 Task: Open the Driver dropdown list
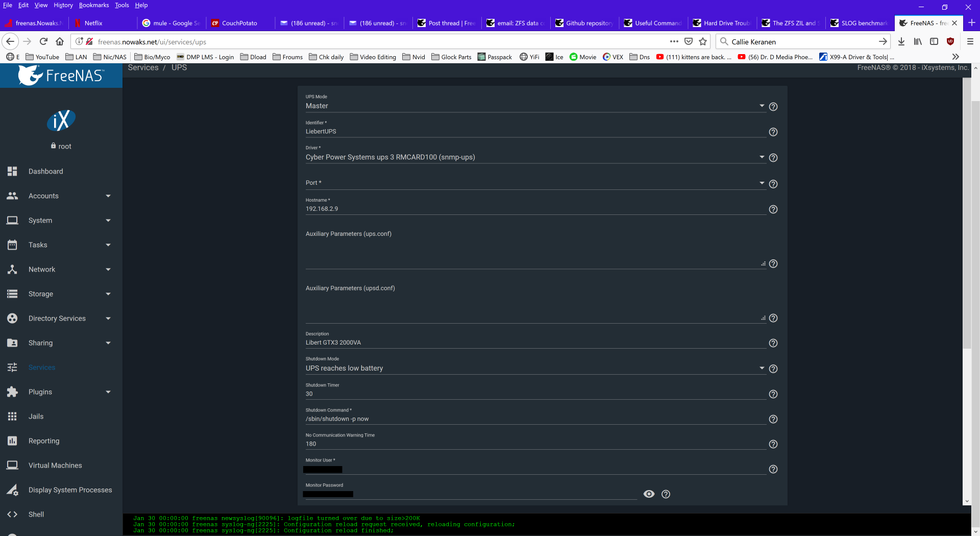coord(535,157)
